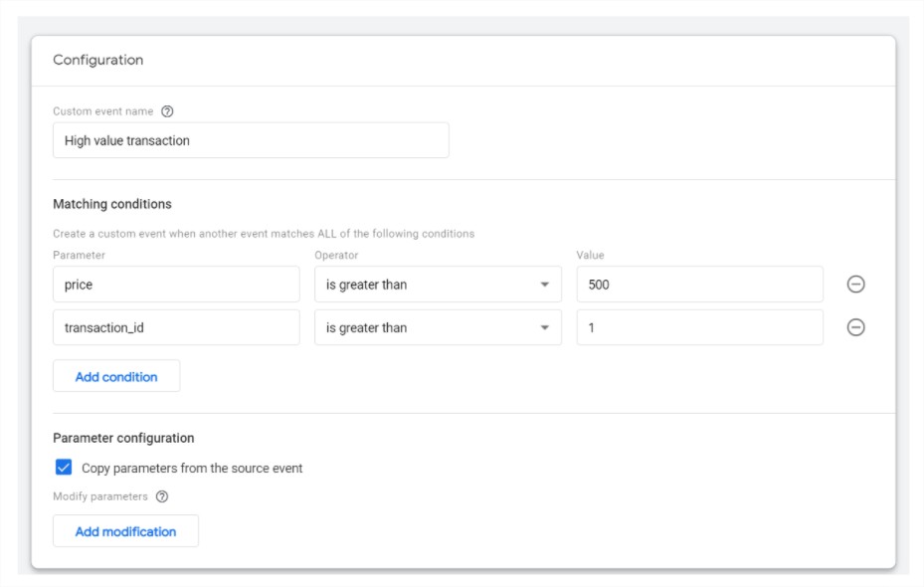
Task: Focus the Custom event name field
Action: [251, 140]
